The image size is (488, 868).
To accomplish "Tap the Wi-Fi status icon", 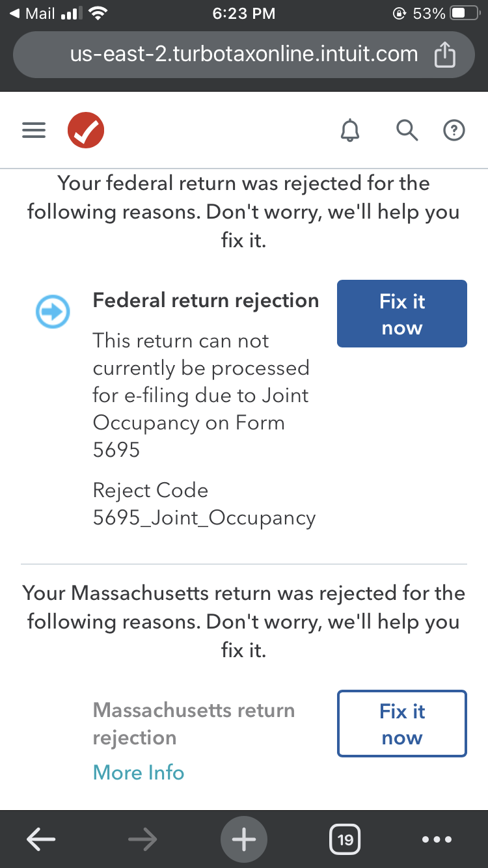I will (98, 12).
